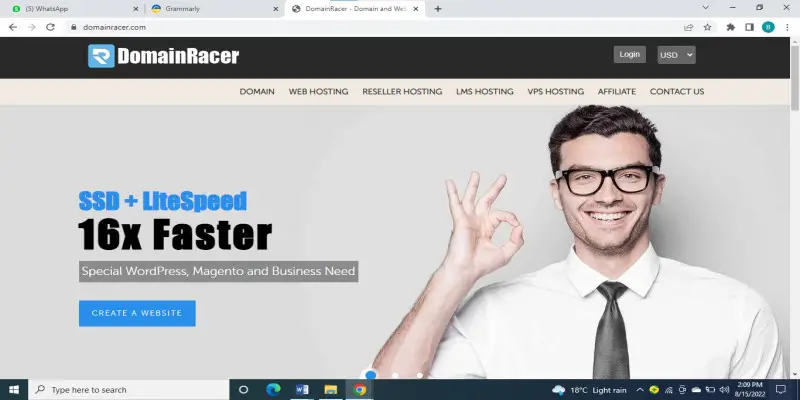Open Microsoft Word from taskbar
This screenshot has width=800, height=400.
302,390
